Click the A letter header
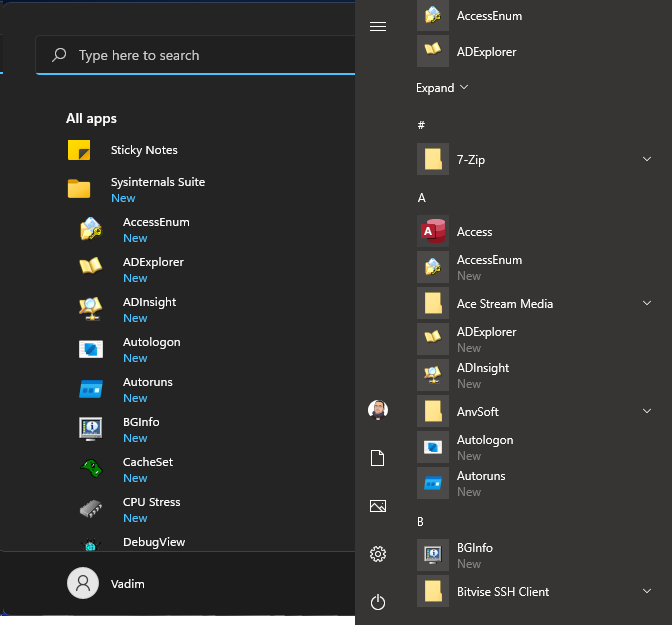This screenshot has width=672, height=625. click(x=422, y=198)
